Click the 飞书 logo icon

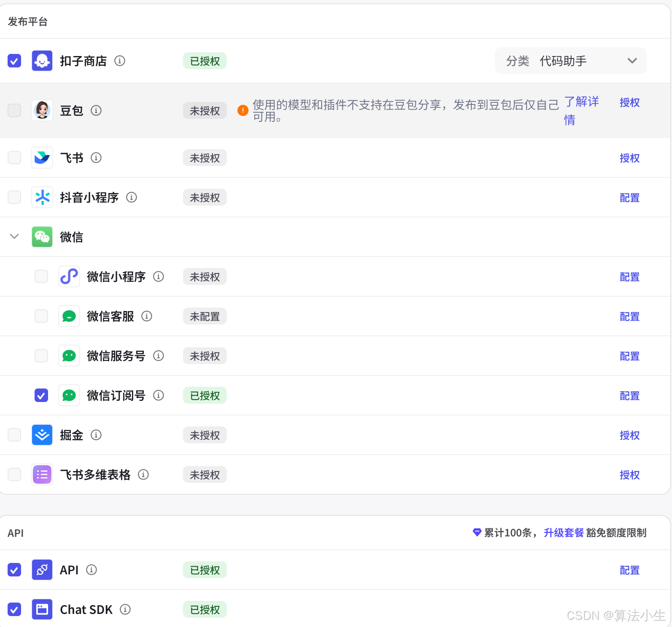[42, 158]
